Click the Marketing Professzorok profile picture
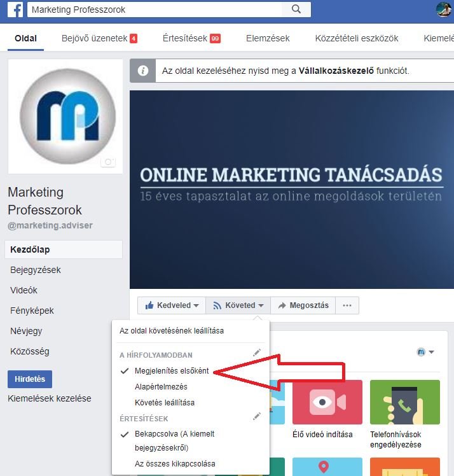454x476 pixels. [65, 116]
